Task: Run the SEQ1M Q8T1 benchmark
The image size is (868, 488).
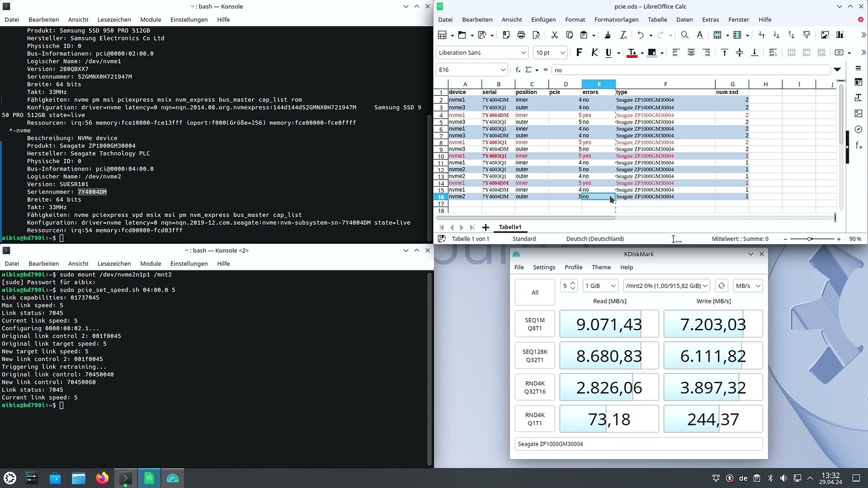Action: (x=535, y=324)
